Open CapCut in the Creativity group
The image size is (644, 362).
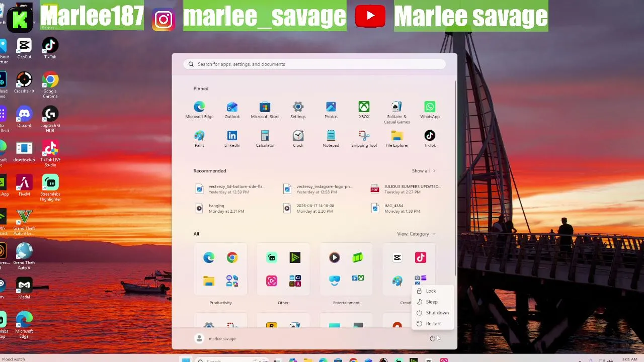point(397,258)
